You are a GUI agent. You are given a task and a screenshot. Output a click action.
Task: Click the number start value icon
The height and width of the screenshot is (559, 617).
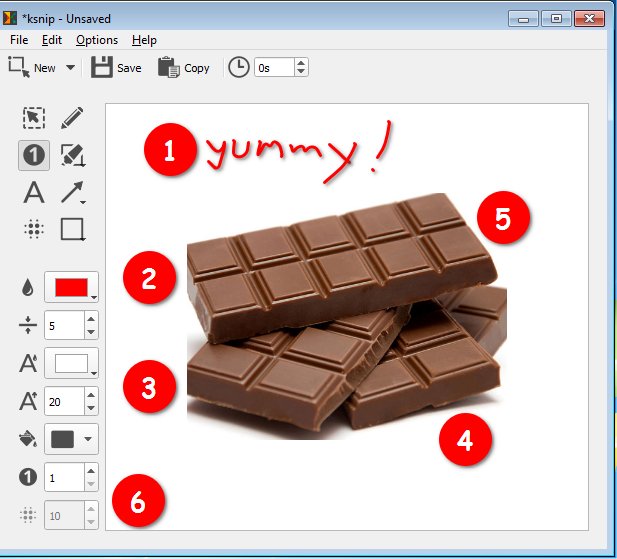coord(28,477)
